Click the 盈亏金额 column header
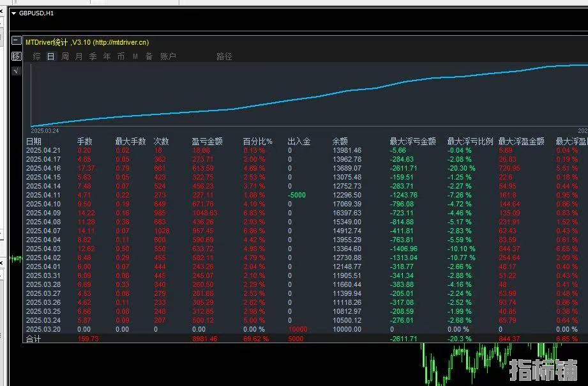This screenshot has height=386, width=588. click(207, 142)
